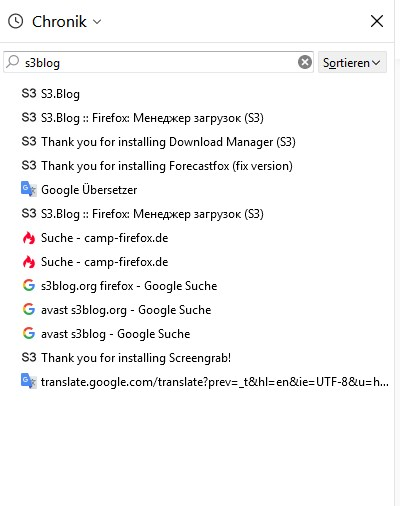Click Google favicon of s3blog.org firefox search
This screenshot has height=506, width=400.
(29, 285)
